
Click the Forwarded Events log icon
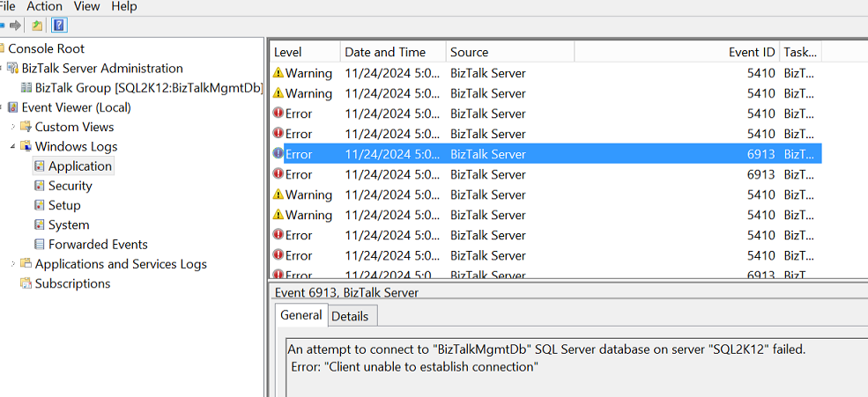(40, 245)
